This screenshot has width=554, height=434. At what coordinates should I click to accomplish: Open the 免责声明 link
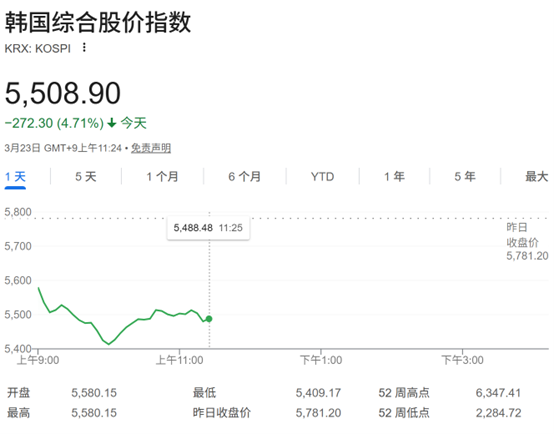click(151, 148)
